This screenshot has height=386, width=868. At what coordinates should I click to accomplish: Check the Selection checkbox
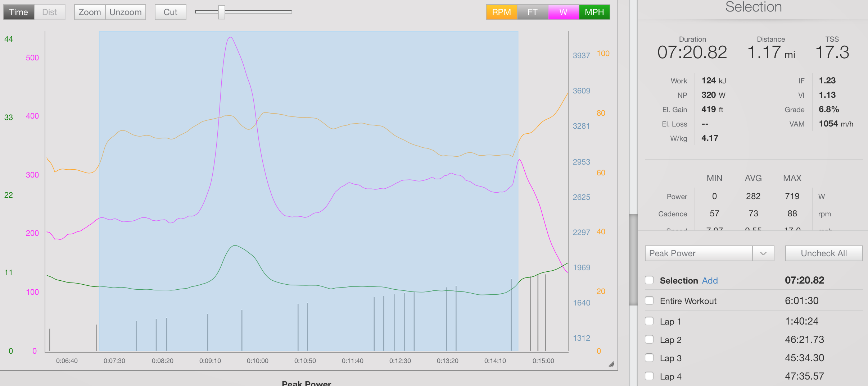[649, 280]
